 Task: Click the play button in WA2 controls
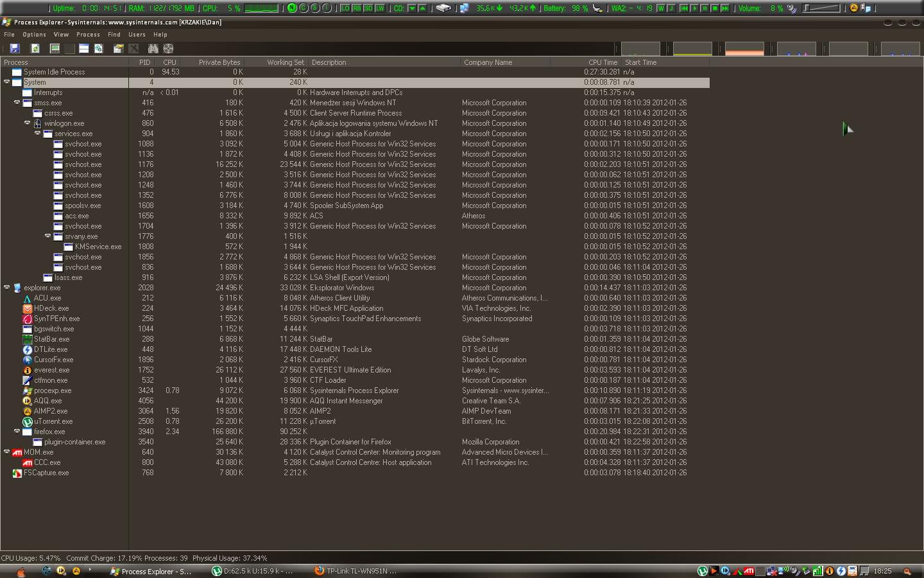(x=694, y=8)
